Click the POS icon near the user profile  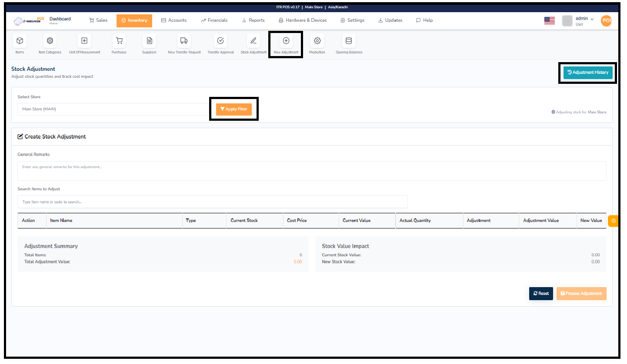606,20
